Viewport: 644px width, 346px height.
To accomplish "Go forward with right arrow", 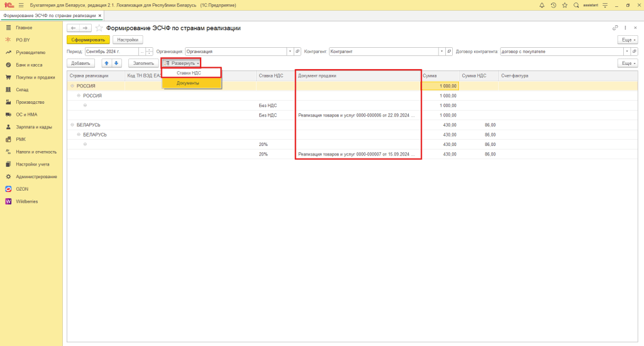I will click(x=85, y=28).
